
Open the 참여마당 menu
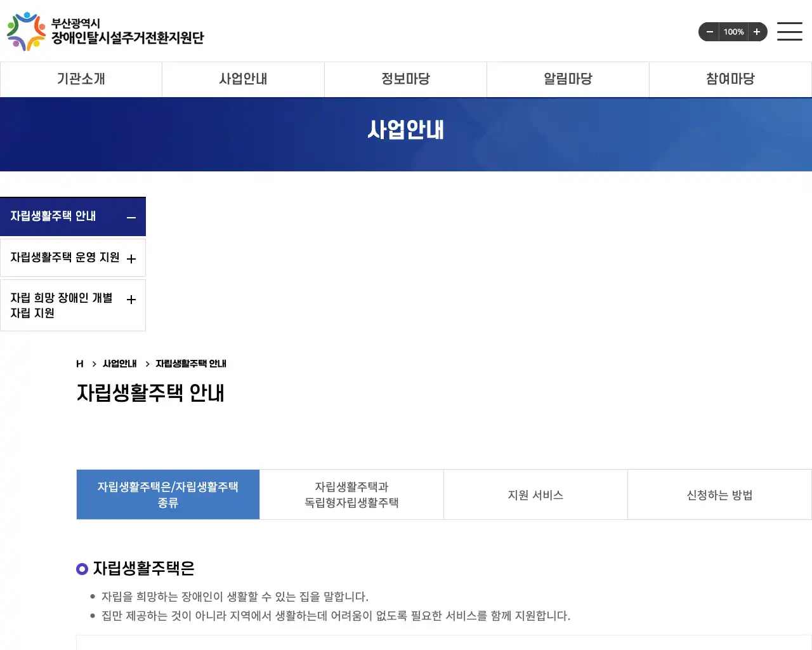(731, 79)
